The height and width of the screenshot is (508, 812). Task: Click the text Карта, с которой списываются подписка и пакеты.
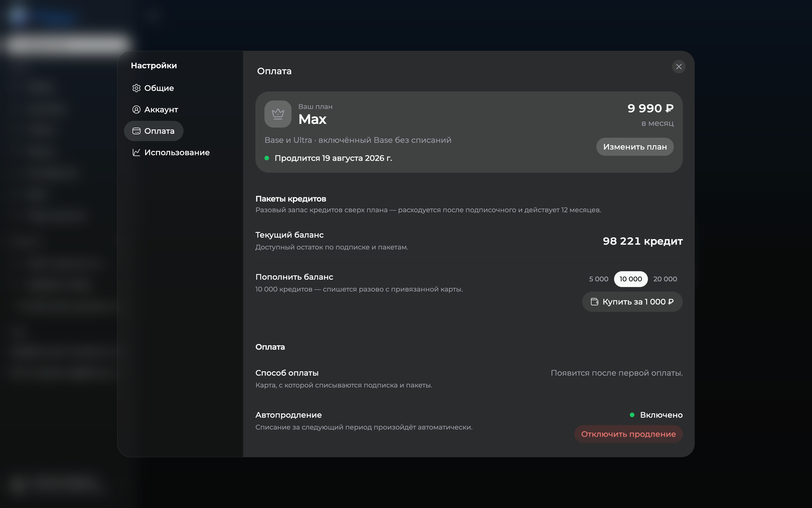click(344, 385)
